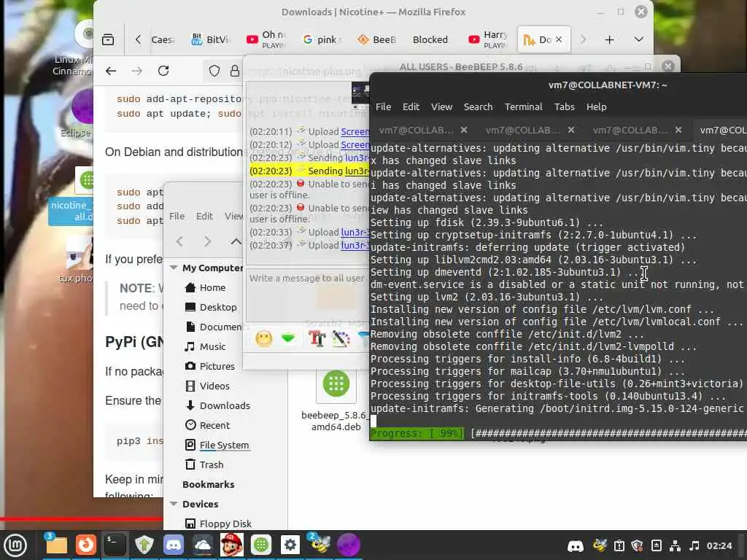Image resolution: width=747 pixels, height=560 pixels.
Task: Open Update Manager shield in taskbar
Action: click(x=144, y=545)
